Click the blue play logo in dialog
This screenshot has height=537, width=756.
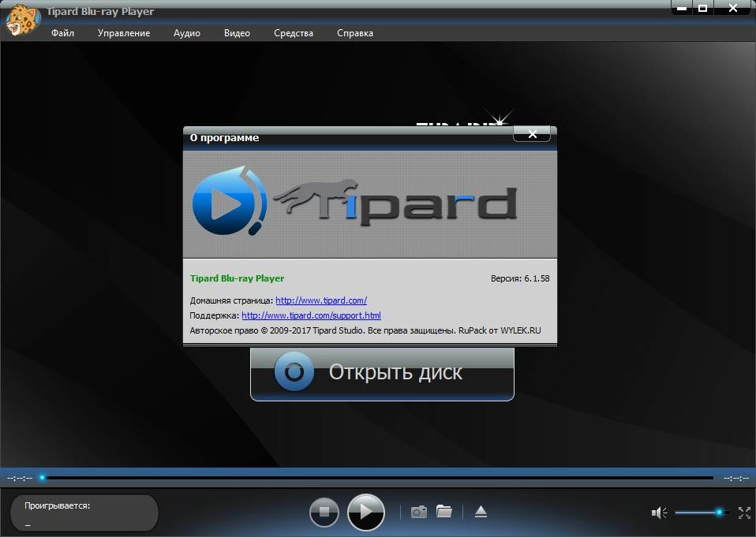click(x=230, y=201)
